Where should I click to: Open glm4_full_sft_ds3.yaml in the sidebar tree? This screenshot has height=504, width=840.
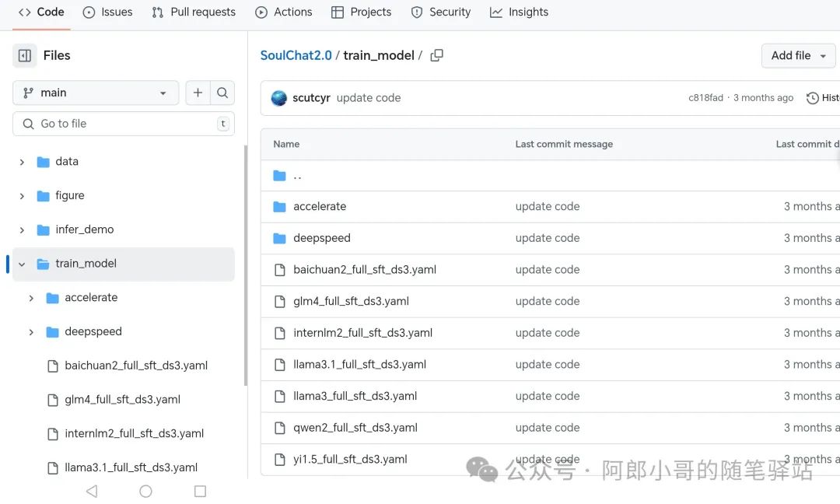coord(123,400)
